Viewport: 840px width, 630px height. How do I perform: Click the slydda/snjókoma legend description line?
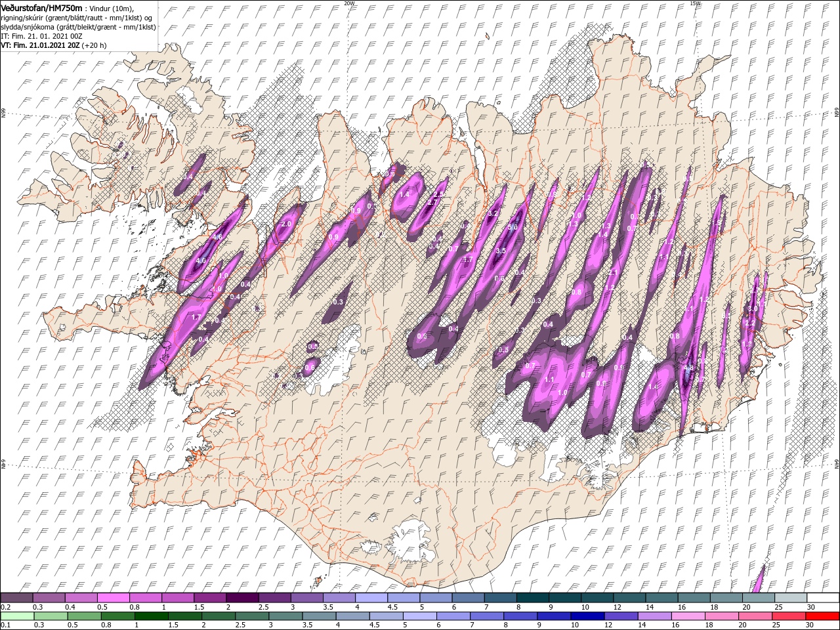[x=79, y=27]
